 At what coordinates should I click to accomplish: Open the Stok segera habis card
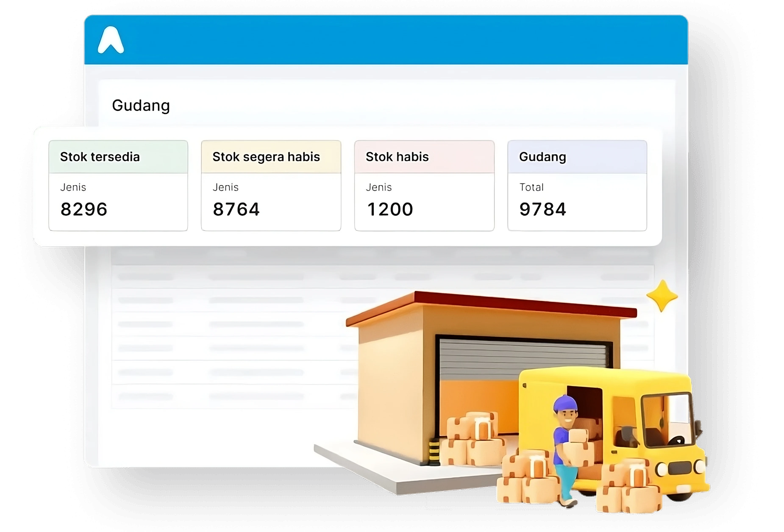point(271,186)
